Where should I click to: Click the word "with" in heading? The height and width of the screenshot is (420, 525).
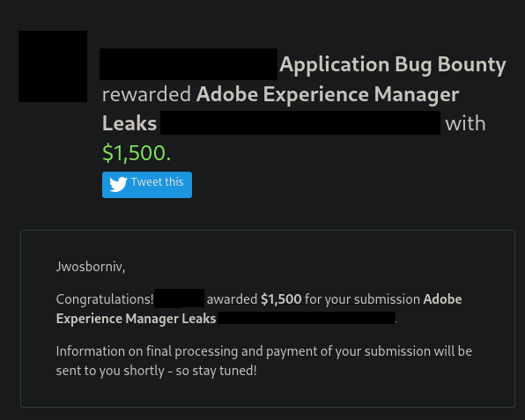coord(465,123)
